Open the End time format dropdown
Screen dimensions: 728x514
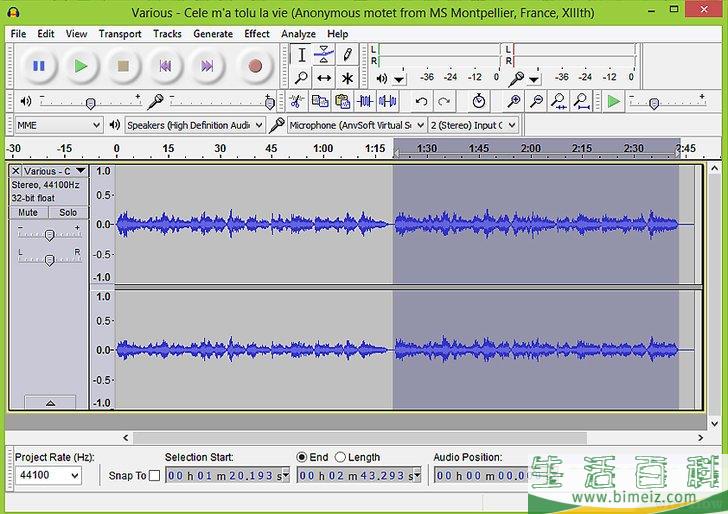tap(417, 475)
